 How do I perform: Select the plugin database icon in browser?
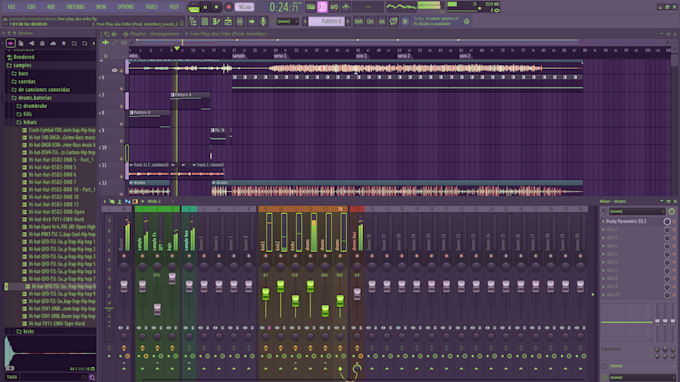(42, 43)
